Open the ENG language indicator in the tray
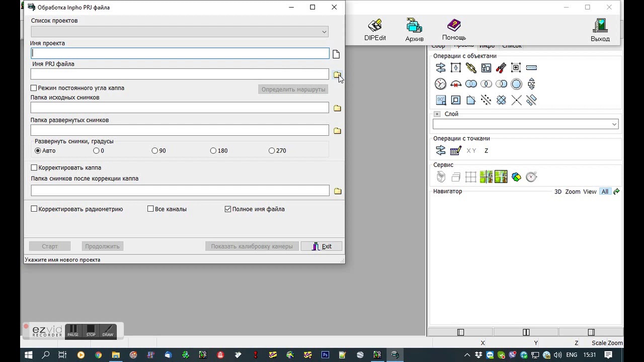Viewport: 644px width, 362px height. (x=572, y=355)
